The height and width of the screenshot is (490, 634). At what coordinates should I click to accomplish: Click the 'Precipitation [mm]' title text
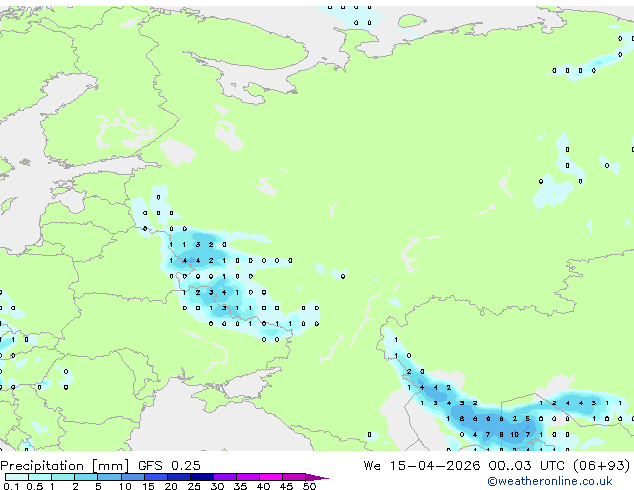[x=64, y=466]
